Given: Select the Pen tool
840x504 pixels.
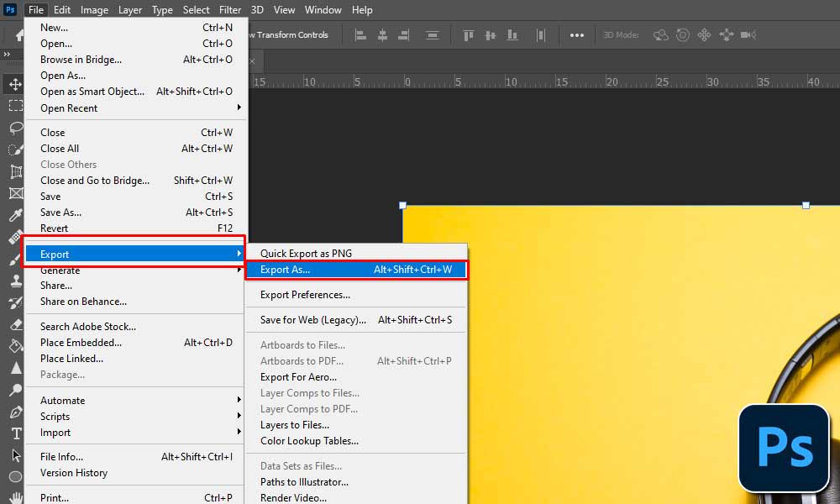Looking at the screenshot, I should tap(16, 412).
